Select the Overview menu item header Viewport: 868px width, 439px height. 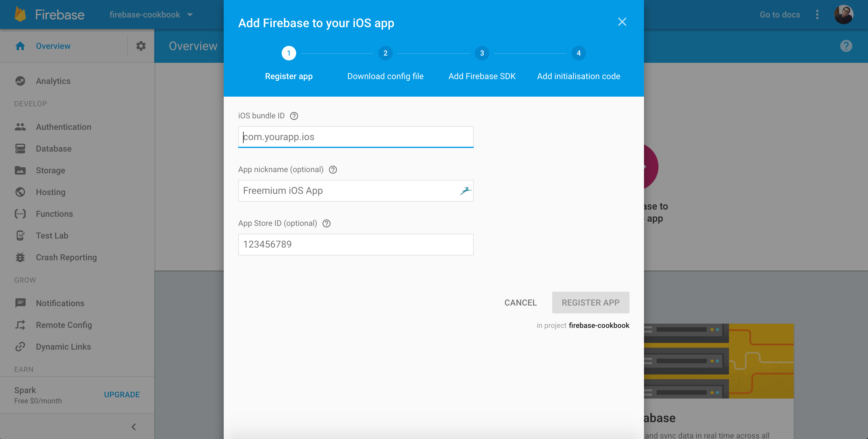[x=53, y=45]
